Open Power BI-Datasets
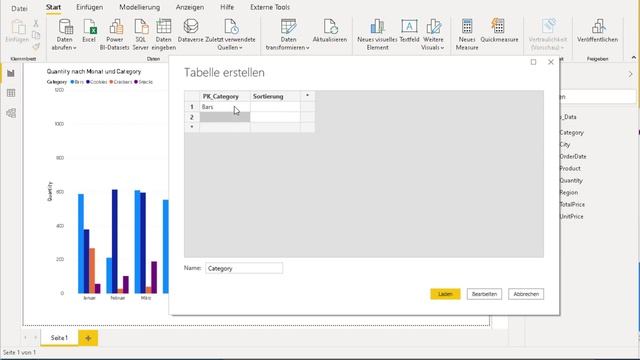 [115, 35]
